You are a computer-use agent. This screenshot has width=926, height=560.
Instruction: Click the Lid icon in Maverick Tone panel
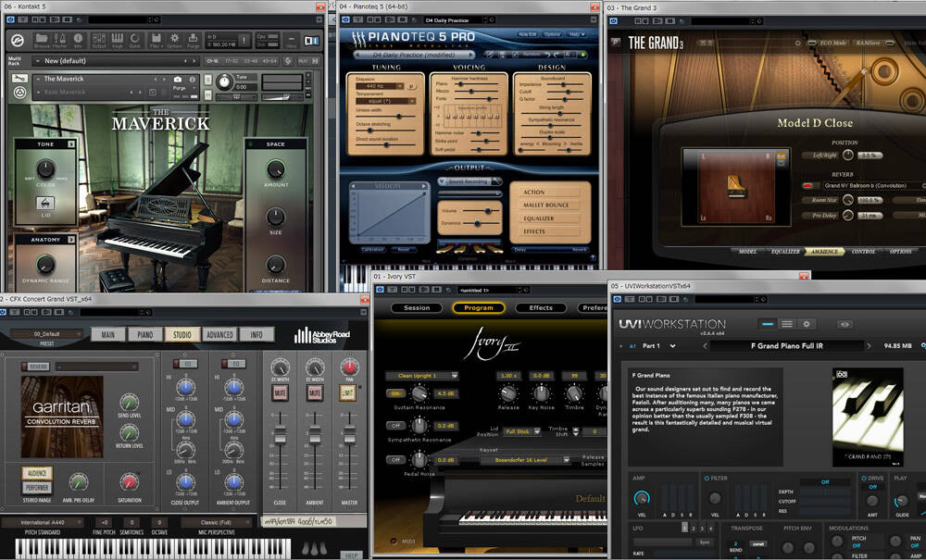(45, 203)
